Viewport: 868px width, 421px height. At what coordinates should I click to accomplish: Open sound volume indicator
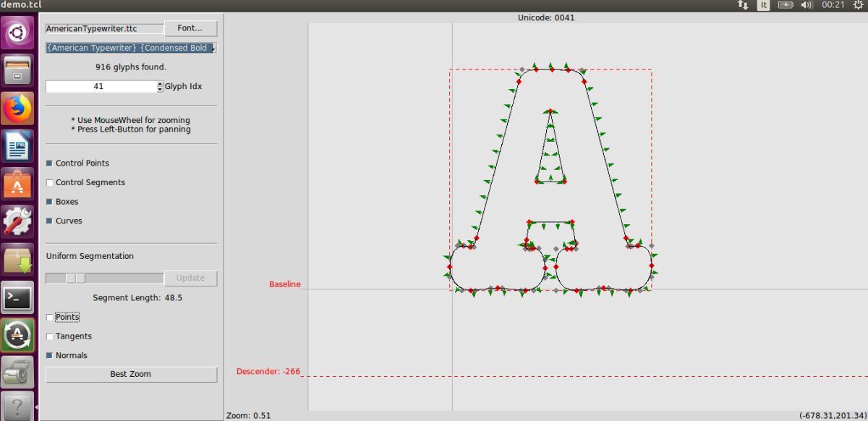[807, 4]
